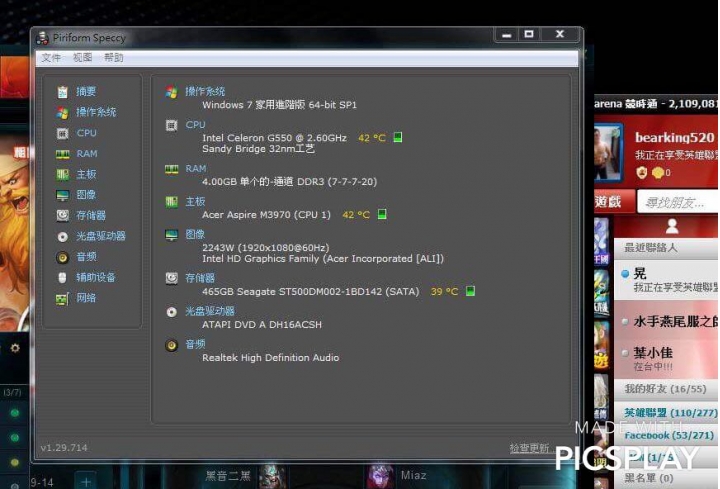Click the 存储器 heading in summary panel
This screenshot has height=489, width=720.
[x=200, y=278]
